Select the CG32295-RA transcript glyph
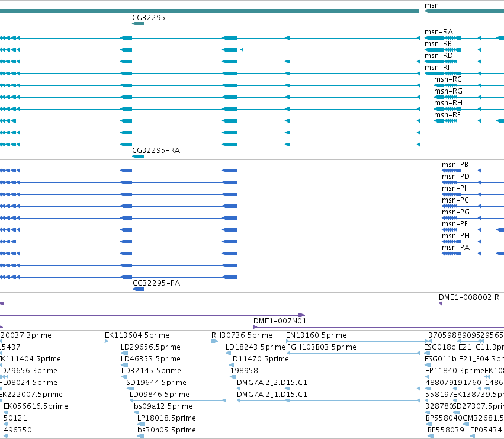This screenshot has height=439, width=504. coord(138,156)
